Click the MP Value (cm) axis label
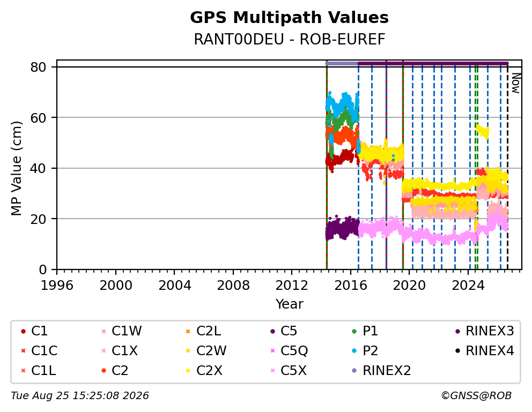 click(x=16, y=168)
